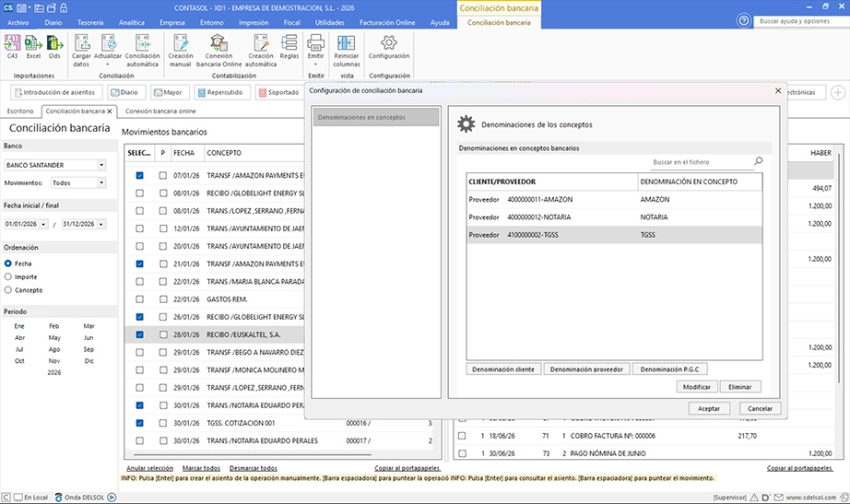Tick the P checkbox for 28/01/26 Euskaltel
The width and height of the screenshot is (850, 504).
point(163,334)
